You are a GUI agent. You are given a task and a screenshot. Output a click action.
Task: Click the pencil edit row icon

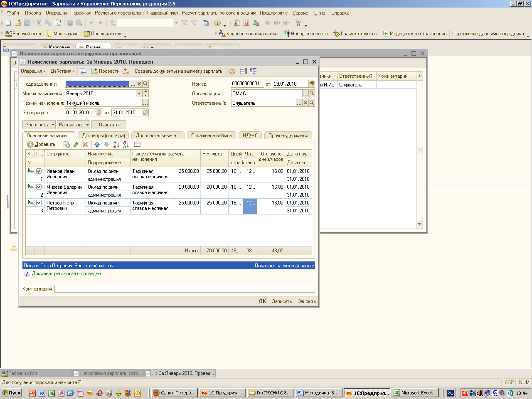pos(76,144)
